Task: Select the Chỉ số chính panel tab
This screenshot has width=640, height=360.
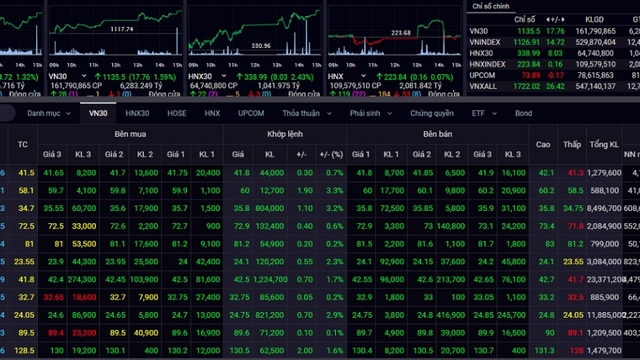Action: [491, 6]
